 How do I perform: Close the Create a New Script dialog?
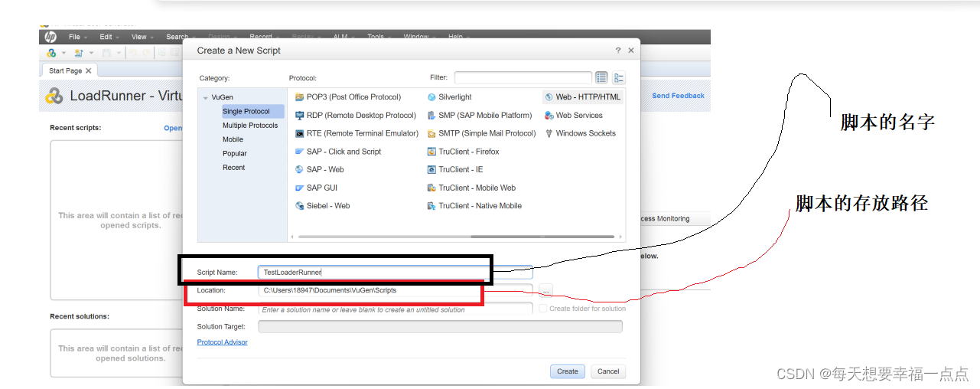point(631,51)
